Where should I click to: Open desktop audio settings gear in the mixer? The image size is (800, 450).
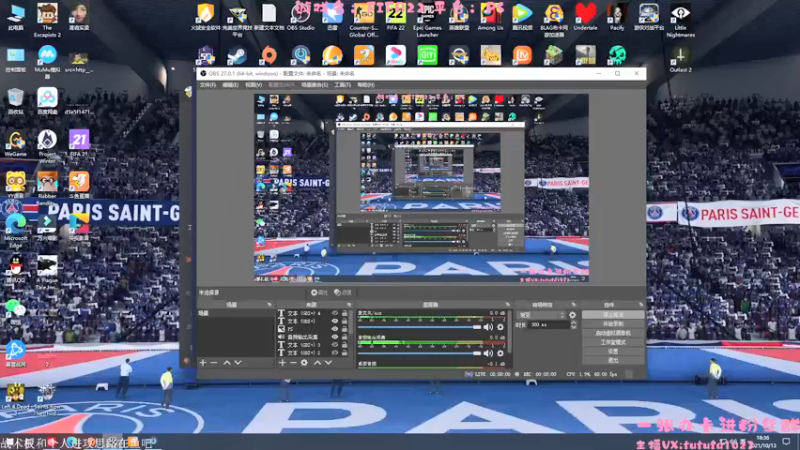(x=500, y=353)
